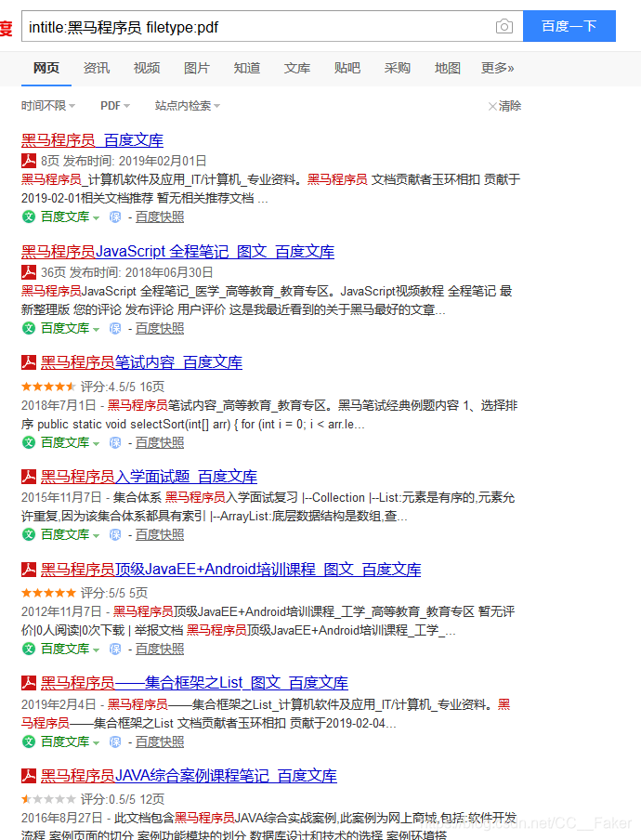Click PDF icon before 集合框架之List title
This screenshot has width=641, height=840.
coord(29,682)
